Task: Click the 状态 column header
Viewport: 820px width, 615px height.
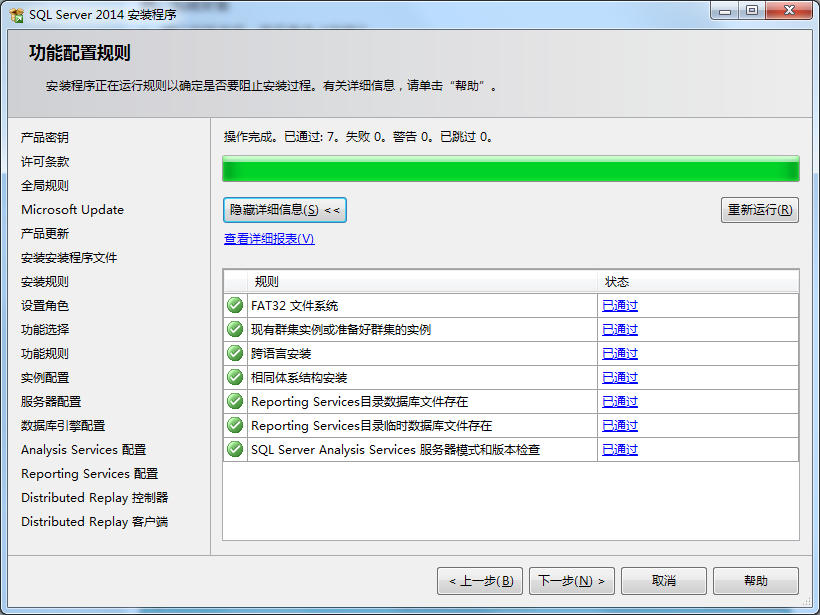Action: click(x=698, y=282)
